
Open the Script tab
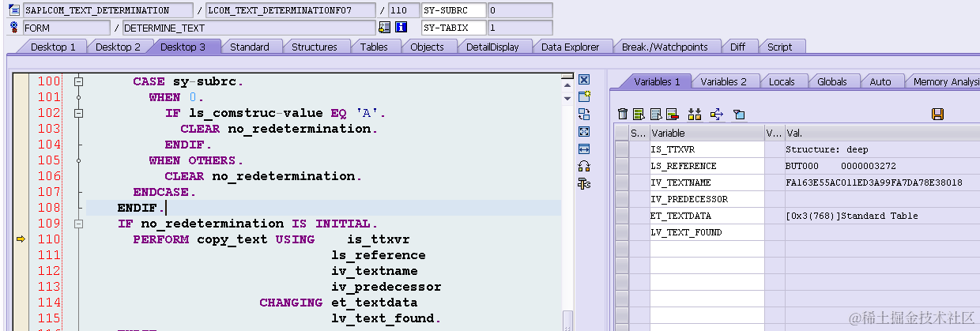[x=779, y=47]
